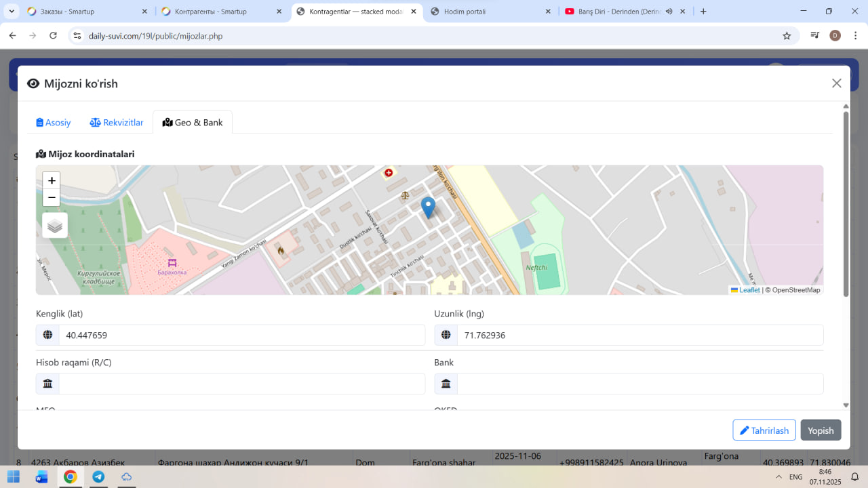Image resolution: width=868 pixels, height=488 pixels.
Task: Expand the browser tab search dropdown
Action: pos(12,12)
